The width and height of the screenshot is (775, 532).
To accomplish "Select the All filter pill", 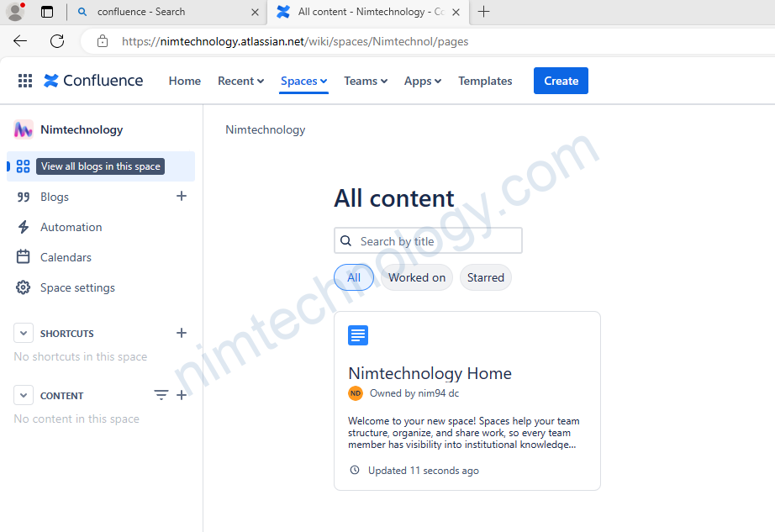I will point(354,277).
